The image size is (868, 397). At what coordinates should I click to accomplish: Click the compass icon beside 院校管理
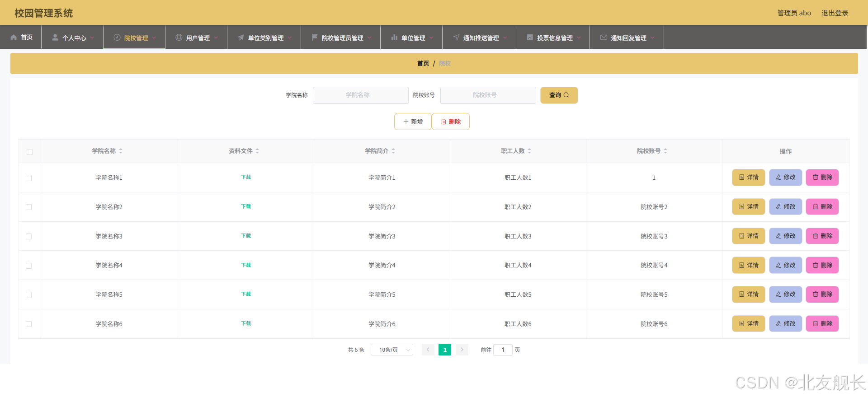(x=117, y=37)
